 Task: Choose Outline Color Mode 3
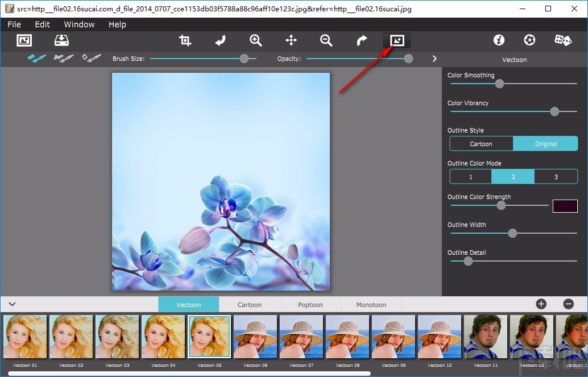tap(556, 177)
